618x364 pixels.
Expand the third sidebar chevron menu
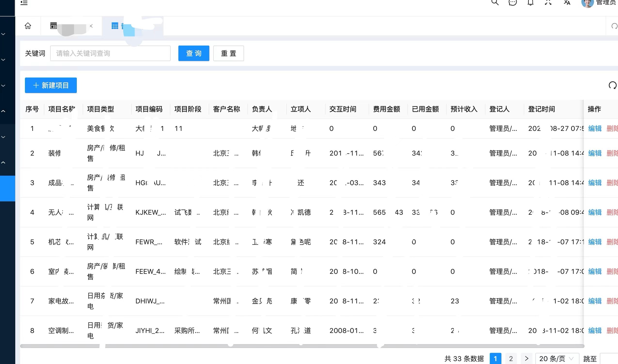coord(3,86)
